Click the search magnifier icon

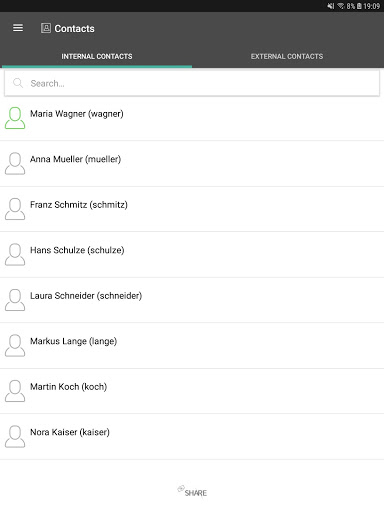tap(18, 83)
